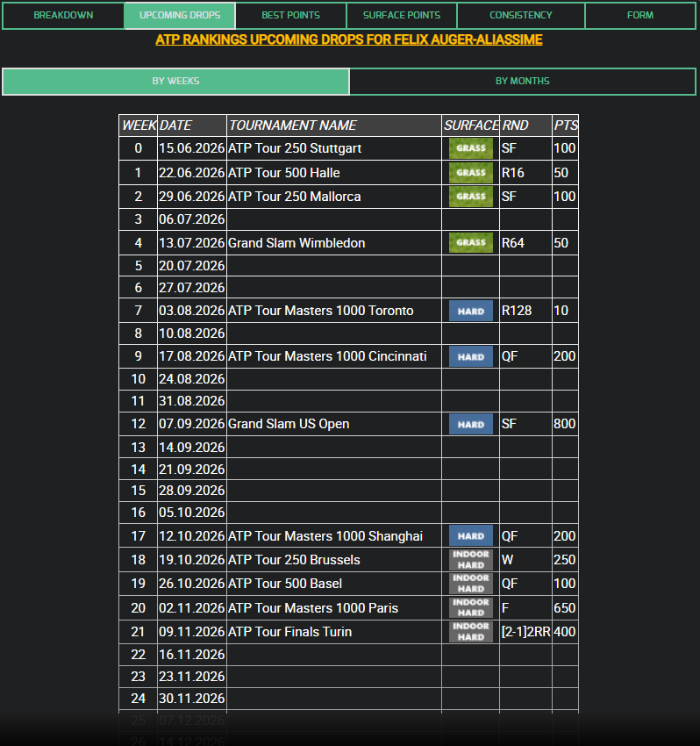Click the F round cell for Paris
This screenshot has height=746, width=700.
[x=526, y=608]
